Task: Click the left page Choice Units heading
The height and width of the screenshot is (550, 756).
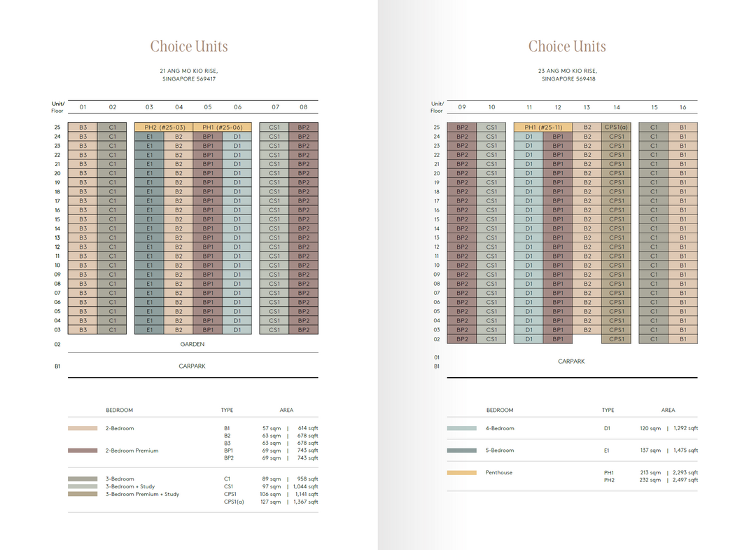Action: pyautogui.click(x=189, y=46)
